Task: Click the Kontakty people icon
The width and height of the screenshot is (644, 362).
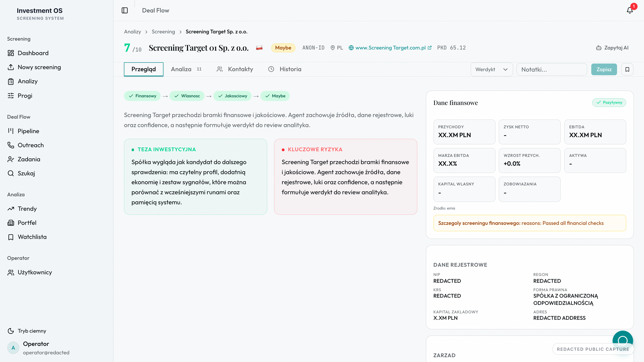Action: [220, 69]
